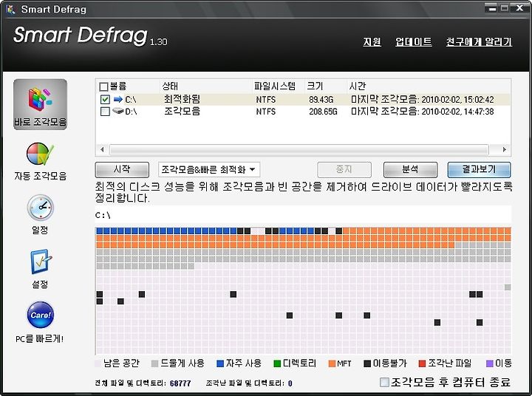Screen dimensions: 532x396
Task: Click the version number 1.30
Action: (158, 41)
